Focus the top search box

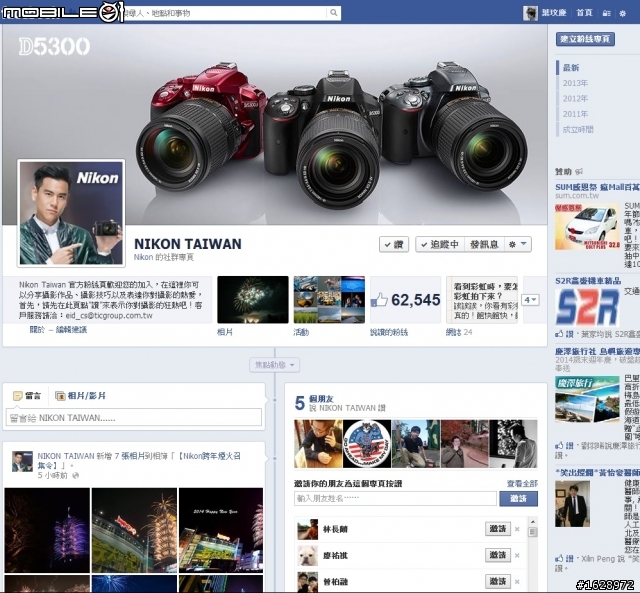tap(225, 13)
